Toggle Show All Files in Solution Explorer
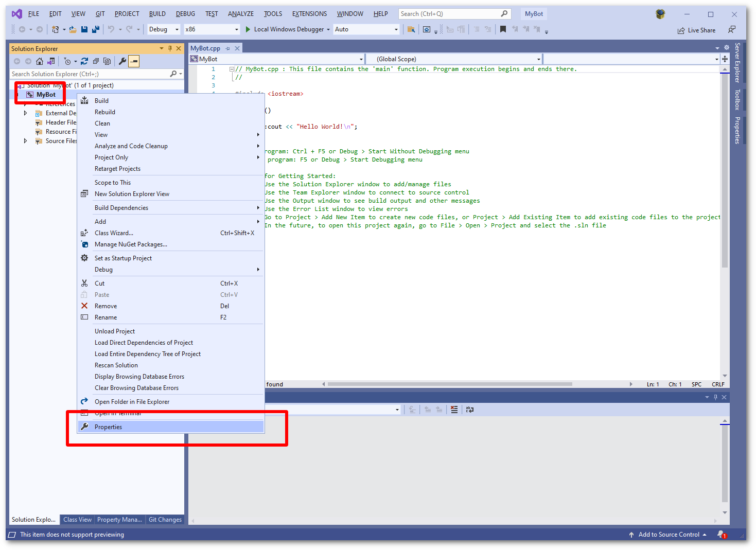Viewport: 756px width, 550px height. [107, 61]
